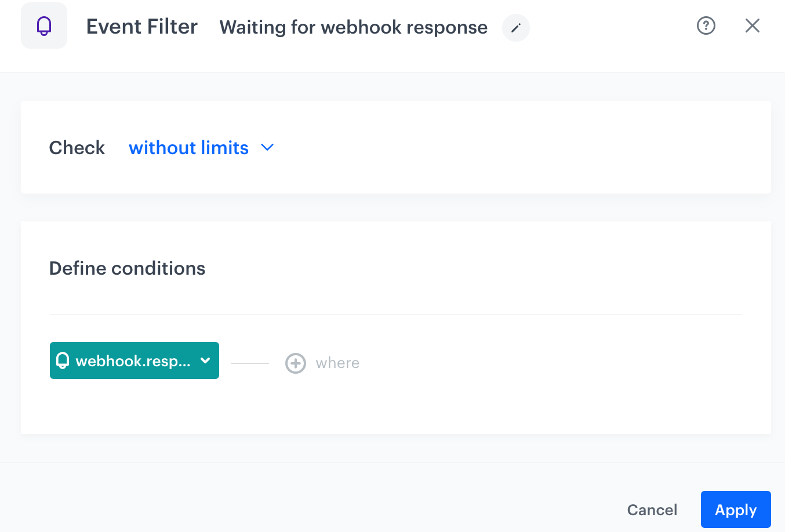The width and height of the screenshot is (785, 532).
Task: Cancel the event filter changes
Action: [652, 509]
